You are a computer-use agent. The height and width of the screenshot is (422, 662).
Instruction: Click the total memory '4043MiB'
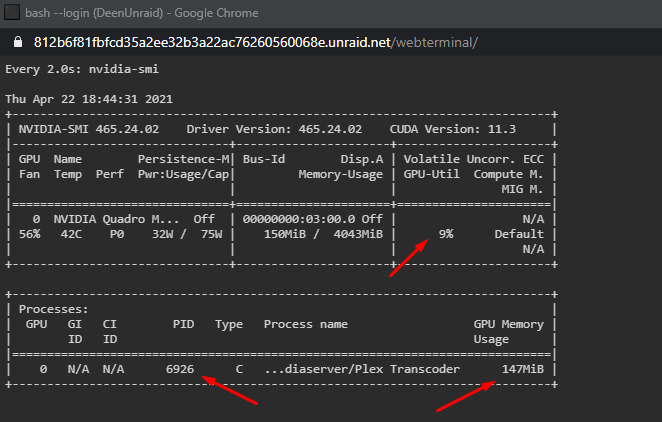(x=358, y=234)
